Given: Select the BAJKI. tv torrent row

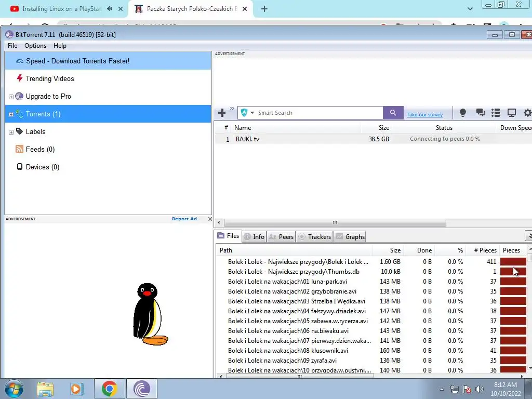Looking at the screenshot, I should tap(373, 139).
